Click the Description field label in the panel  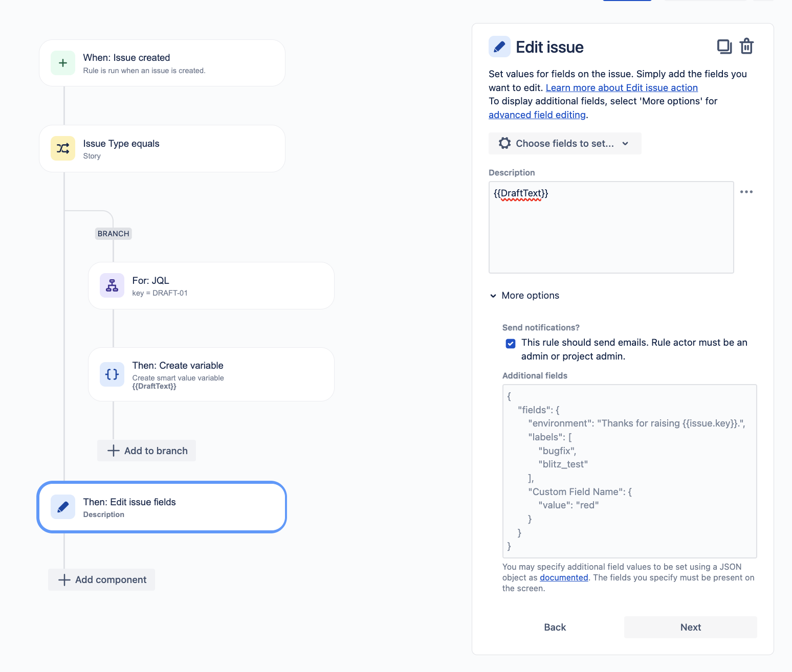tap(512, 172)
